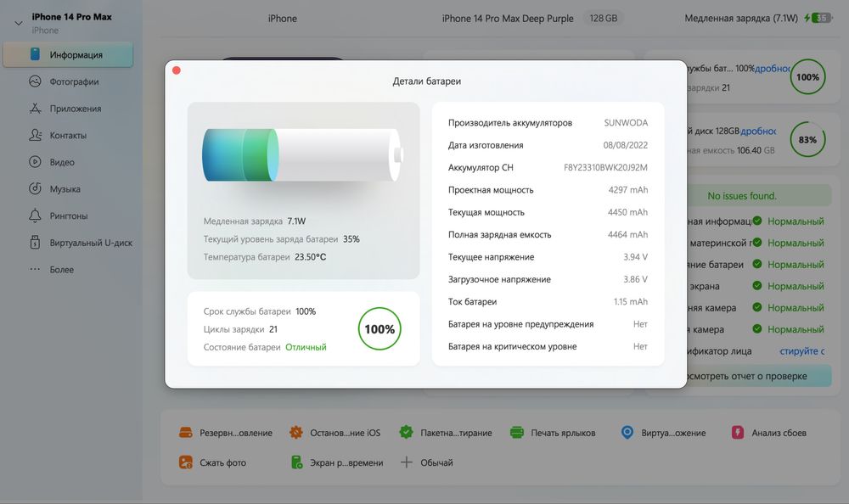Click the 4450 mAh current capacity value
The width and height of the screenshot is (849, 504).
coord(627,211)
